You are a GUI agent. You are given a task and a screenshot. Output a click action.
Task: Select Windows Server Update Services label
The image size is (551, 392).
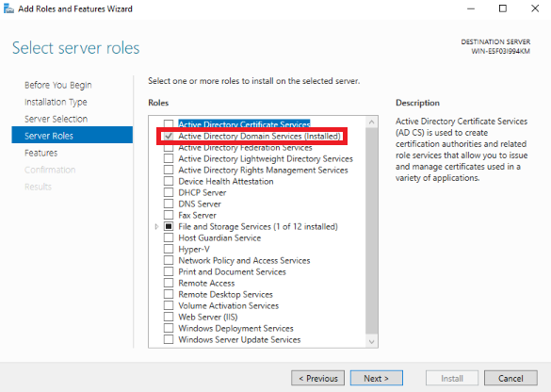tap(239, 339)
